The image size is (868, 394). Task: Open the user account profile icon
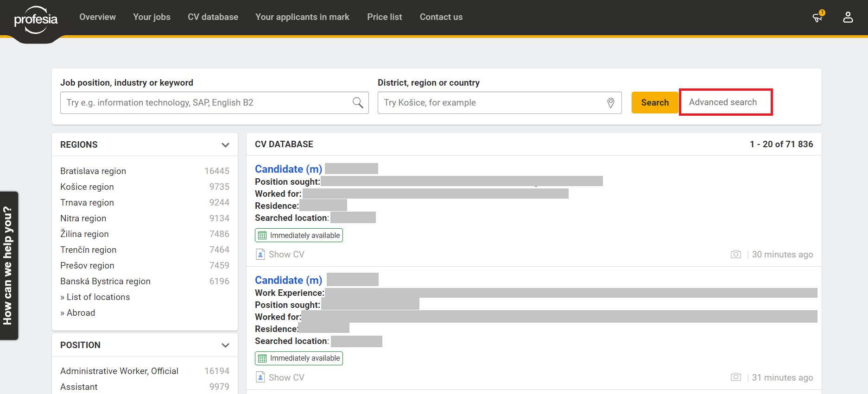pyautogui.click(x=848, y=17)
